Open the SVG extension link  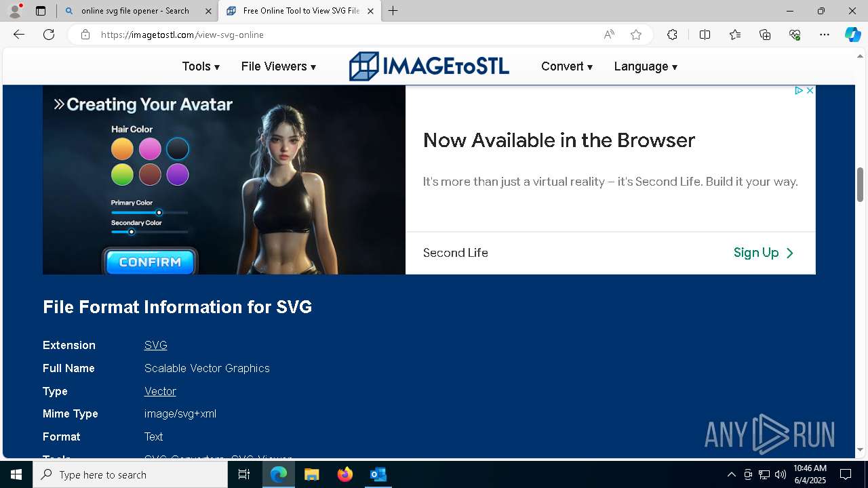(156, 345)
